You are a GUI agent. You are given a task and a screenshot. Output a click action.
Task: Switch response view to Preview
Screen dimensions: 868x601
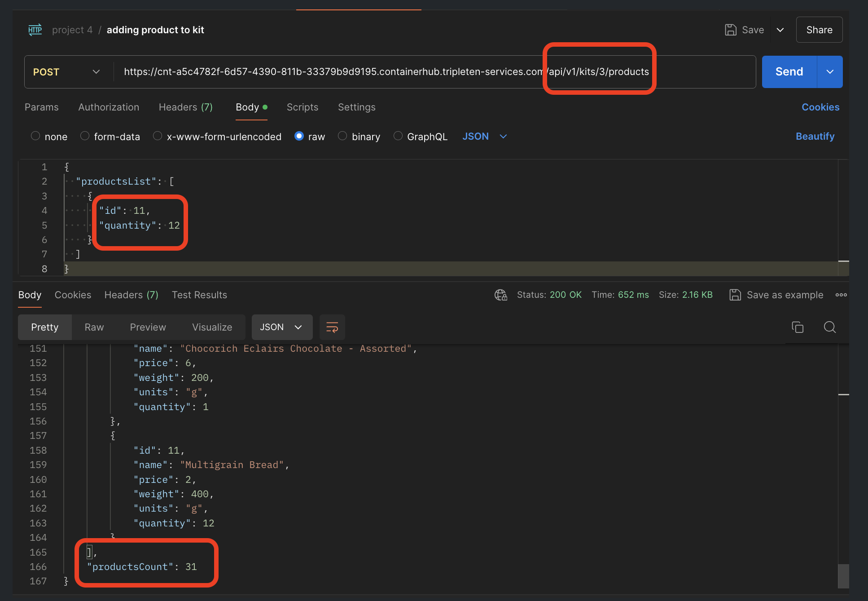[148, 327]
